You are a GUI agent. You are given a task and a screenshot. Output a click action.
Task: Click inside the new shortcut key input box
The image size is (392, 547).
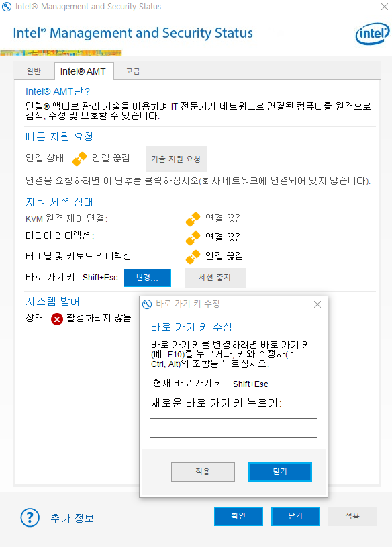tap(233, 427)
